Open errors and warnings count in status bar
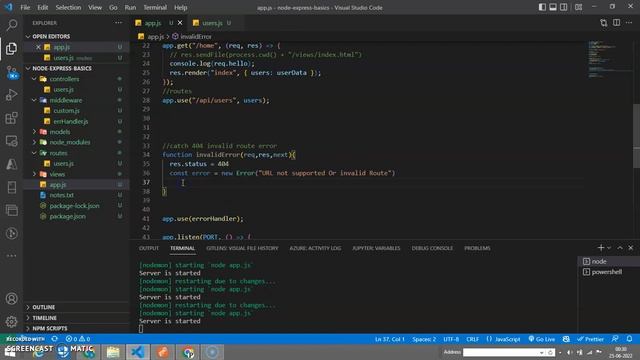 coord(78,339)
